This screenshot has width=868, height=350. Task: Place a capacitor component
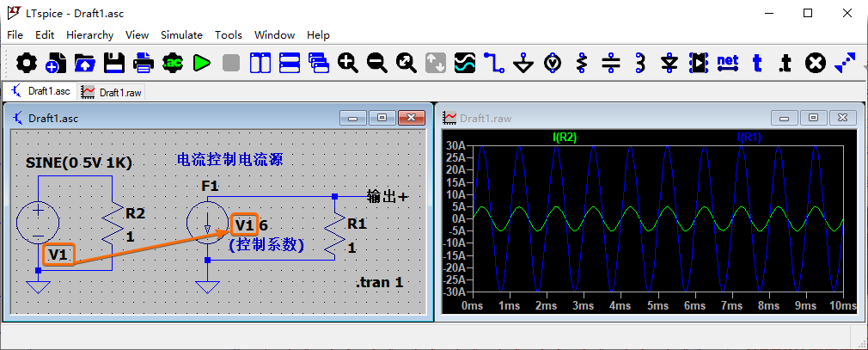pyautogui.click(x=611, y=63)
